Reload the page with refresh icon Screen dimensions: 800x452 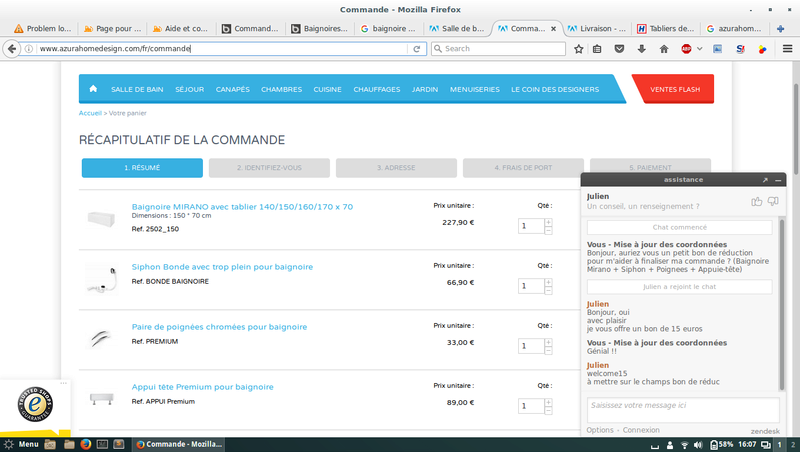point(416,49)
